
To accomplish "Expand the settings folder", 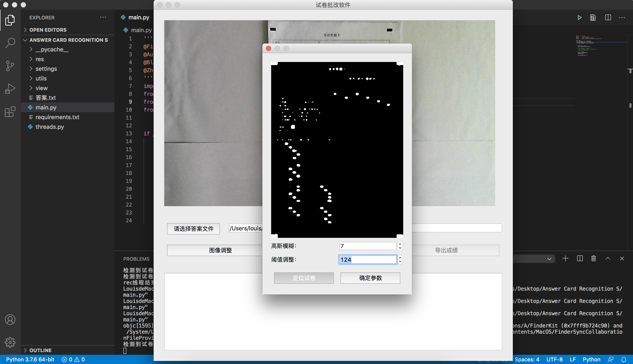I will (x=46, y=69).
